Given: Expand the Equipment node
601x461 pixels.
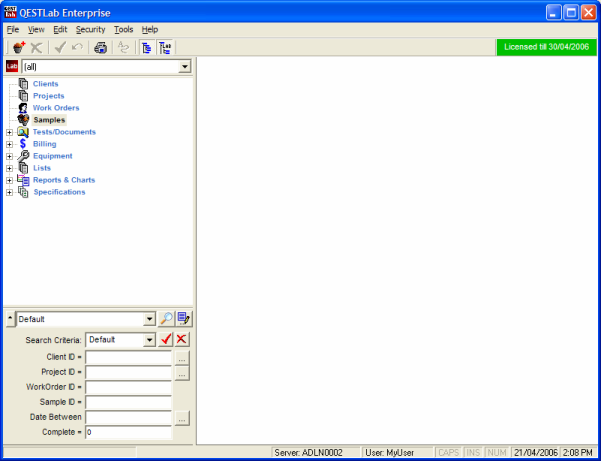Looking at the screenshot, I should pyautogui.click(x=10, y=156).
